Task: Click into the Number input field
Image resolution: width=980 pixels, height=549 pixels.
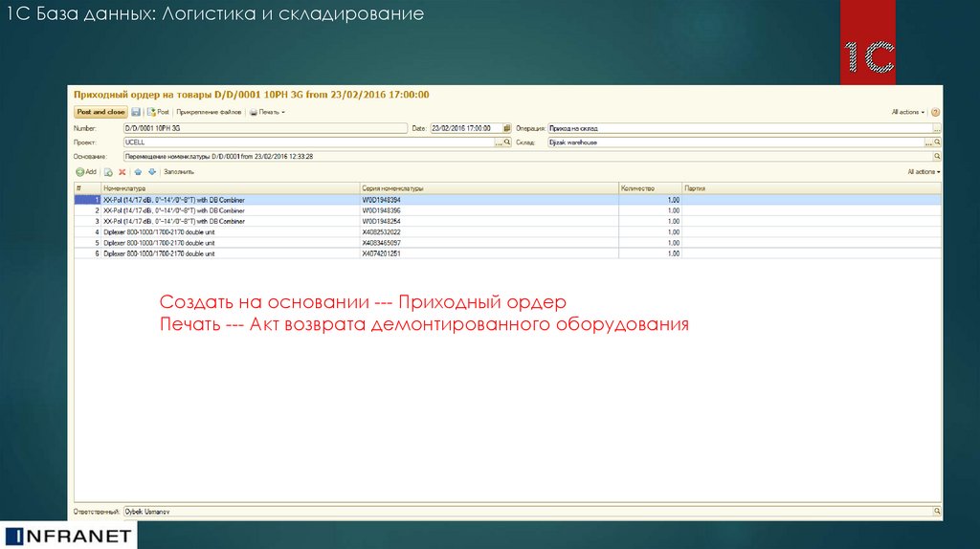Action: pyautogui.click(x=264, y=127)
